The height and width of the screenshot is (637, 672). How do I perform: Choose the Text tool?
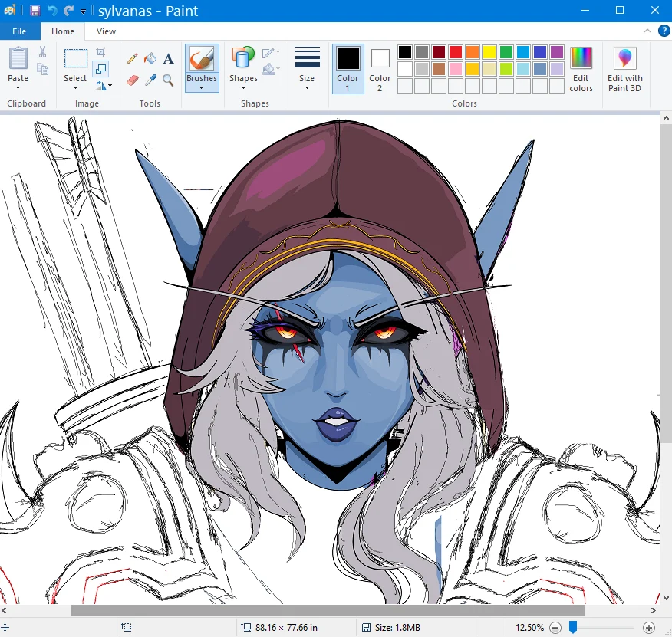[x=169, y=59]
